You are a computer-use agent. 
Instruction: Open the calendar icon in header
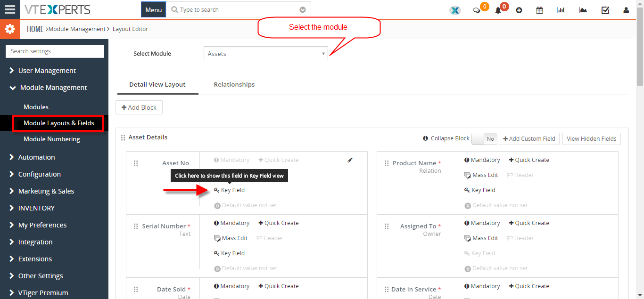(x=540, y=10)
